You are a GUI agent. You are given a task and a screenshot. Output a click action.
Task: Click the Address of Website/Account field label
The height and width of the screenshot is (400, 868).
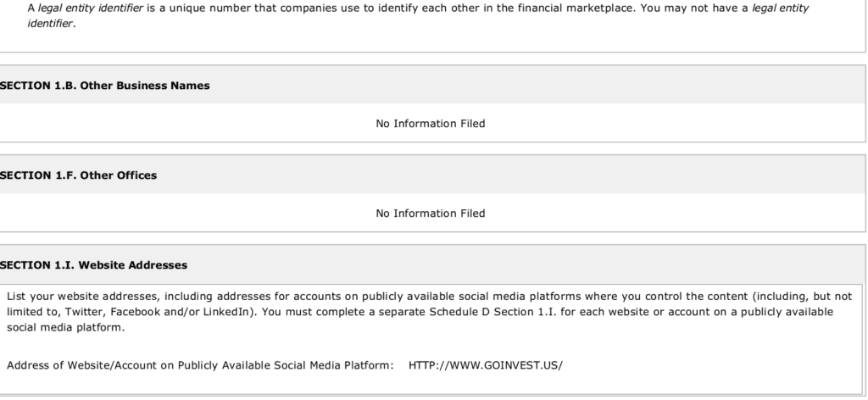(x=200, y=365)
